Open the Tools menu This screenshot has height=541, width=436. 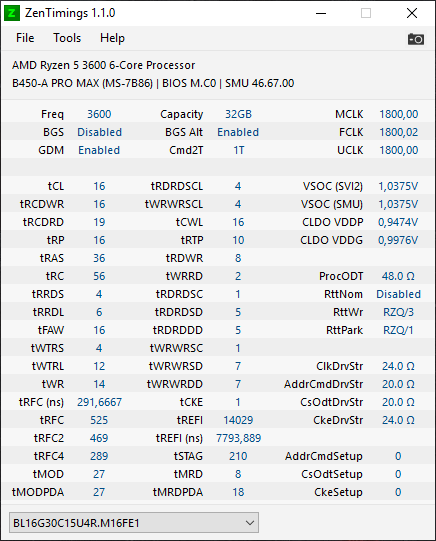pos(67,38)
